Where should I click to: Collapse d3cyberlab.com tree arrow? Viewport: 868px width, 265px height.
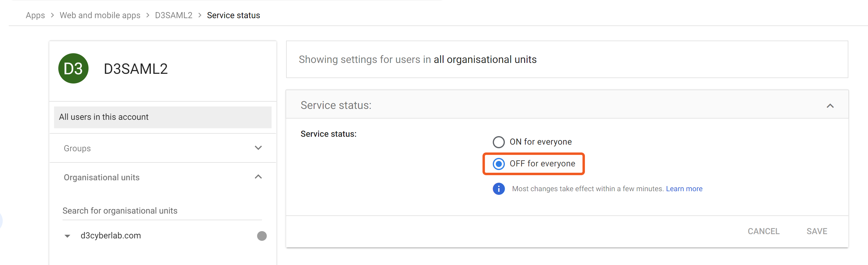(67, 236)
